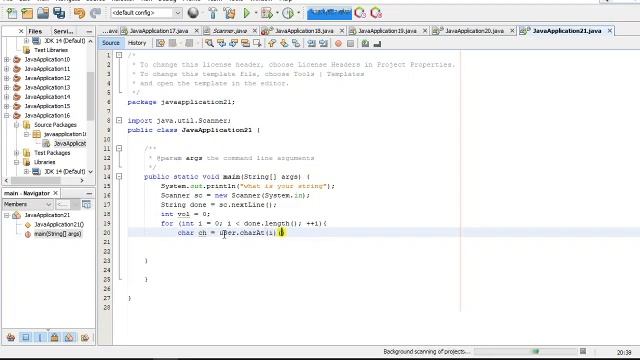The image size is (640, 360).
Task: Open the Debug Project dropdown arrow
Action: tap(277, 13)
